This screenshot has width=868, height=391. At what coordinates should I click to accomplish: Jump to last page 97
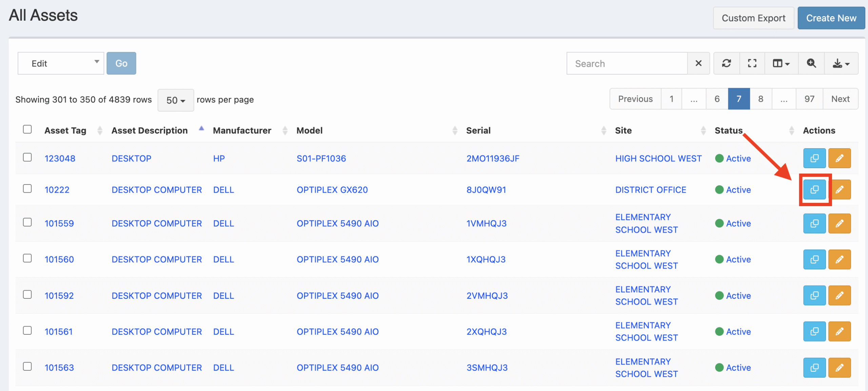(x=809, y=99)
